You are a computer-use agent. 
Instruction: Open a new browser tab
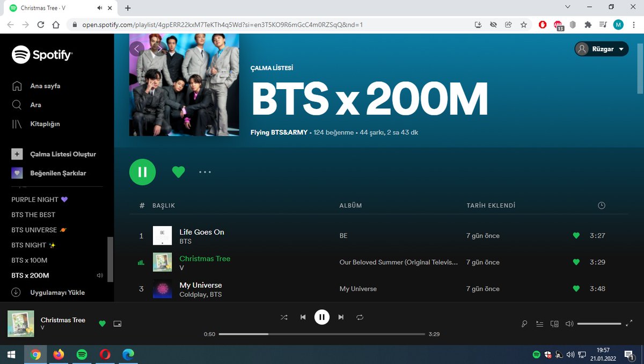(128, 8)
